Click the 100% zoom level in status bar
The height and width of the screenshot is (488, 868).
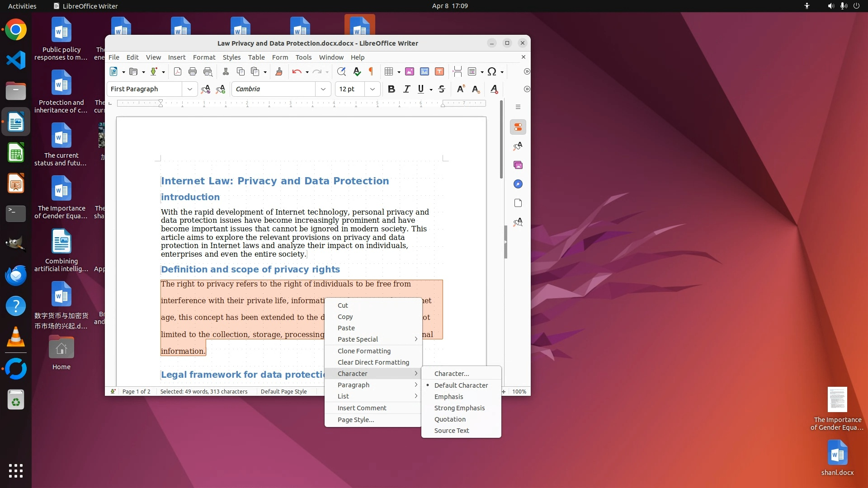click(x=519, y=391)
